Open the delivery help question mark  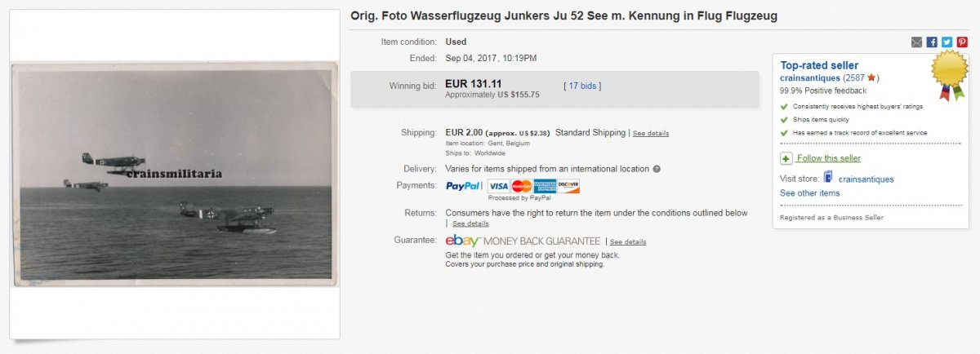pos(657,170)
